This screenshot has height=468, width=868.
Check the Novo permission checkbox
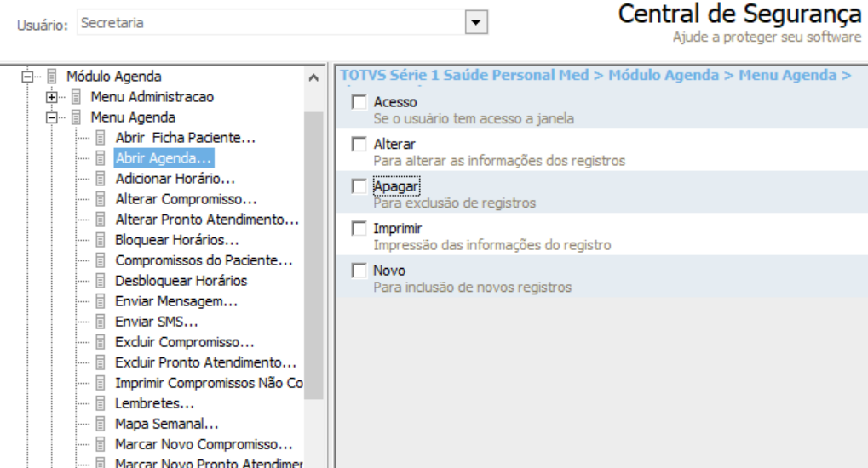[x=359, y=271]
